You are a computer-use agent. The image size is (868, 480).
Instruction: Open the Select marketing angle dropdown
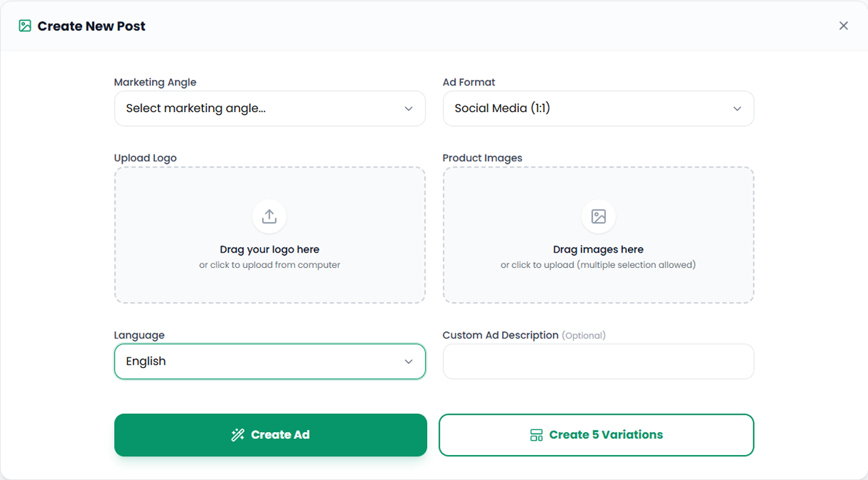(x=269, y=109)
